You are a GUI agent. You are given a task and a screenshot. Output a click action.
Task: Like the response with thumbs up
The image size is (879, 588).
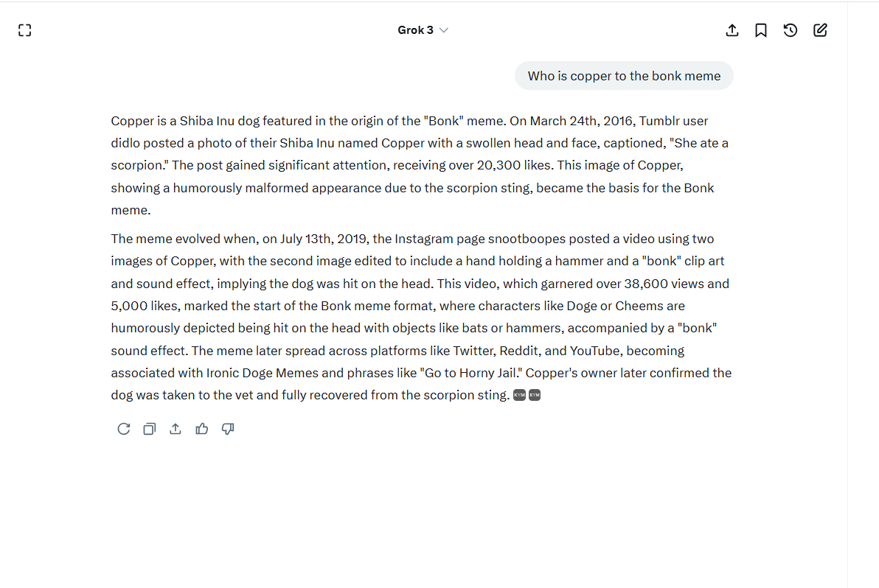click(x=202, y=429)
